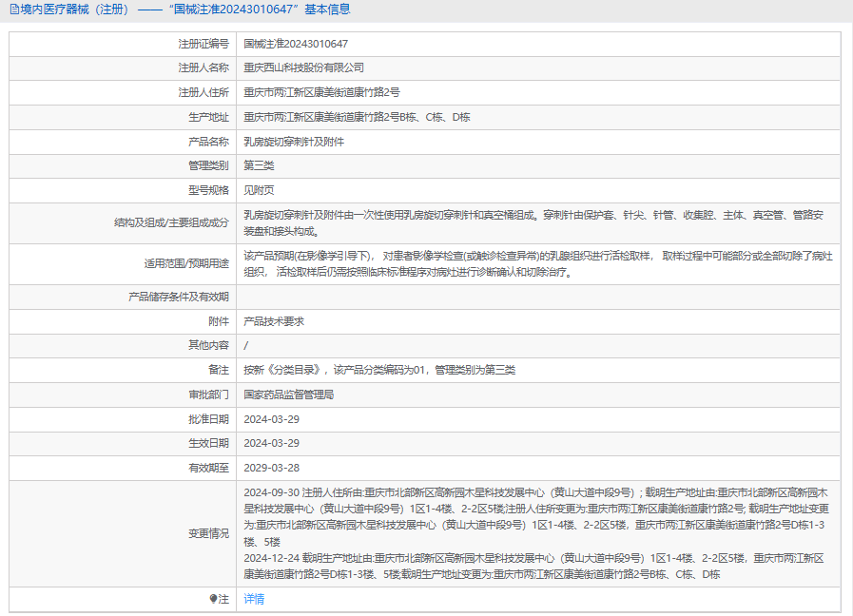Image resolution: width=853 pixels, height=616 pixels.
Task: Select the 生产地址 value listing B栋、C栋、D栋
Action: click(x=357, y=117)
